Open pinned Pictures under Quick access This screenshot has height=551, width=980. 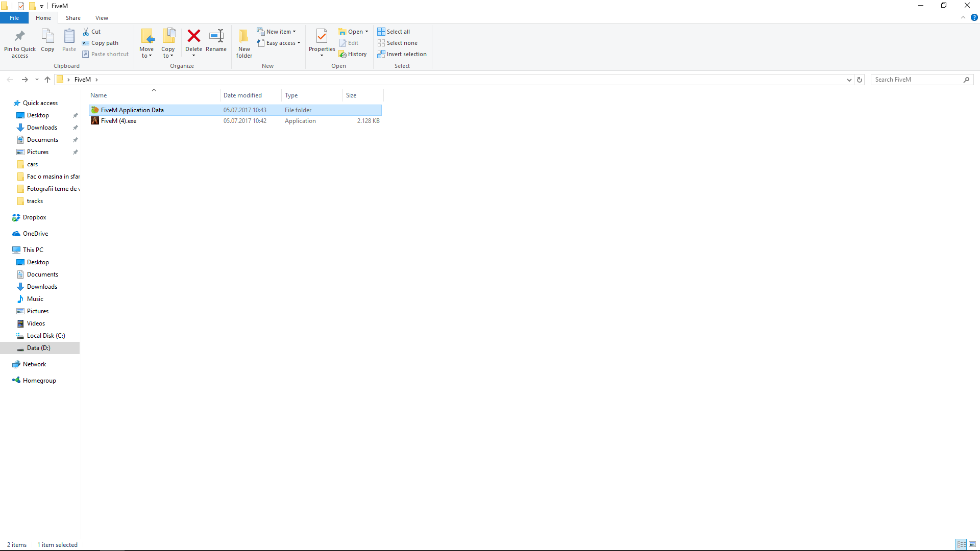[38, 152]
